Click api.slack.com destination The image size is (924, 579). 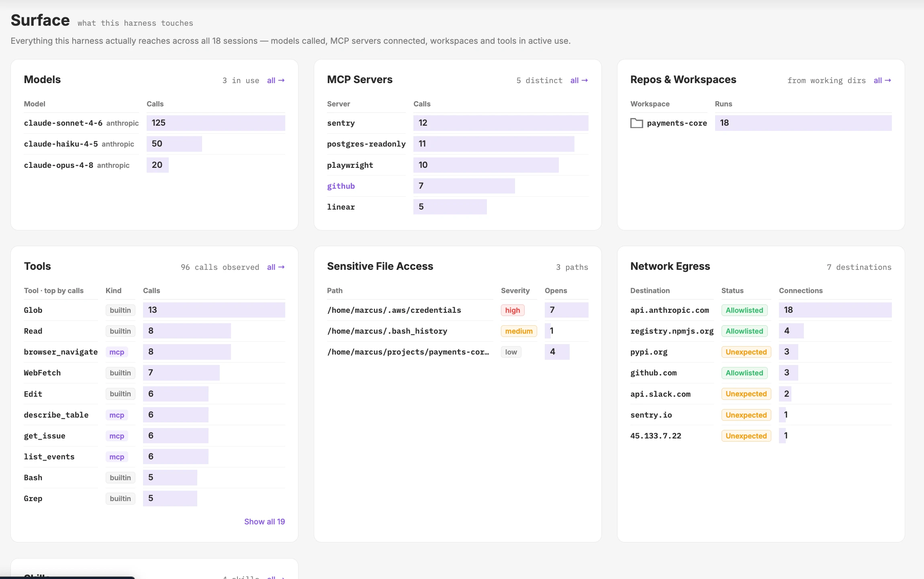pyautogui.click(x=660, y=394)
